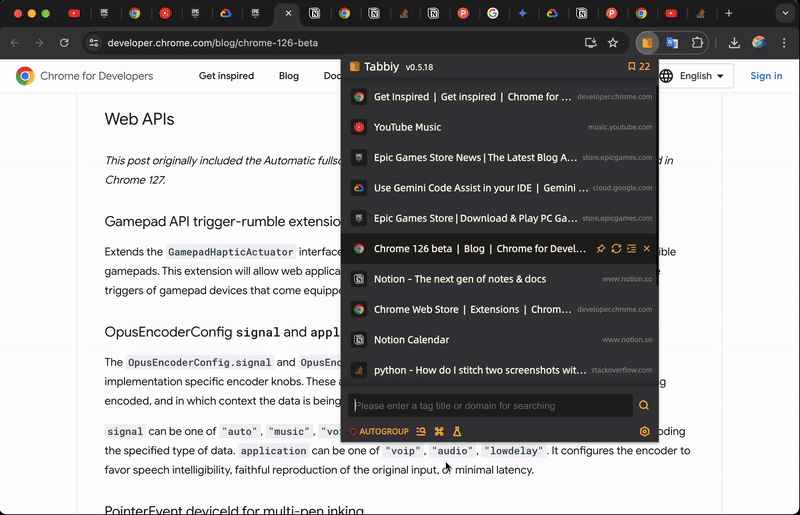The height and width of the screenshot is (515, 800).
Task: Switch to the Google G browser tab
Action: point(493,13)
